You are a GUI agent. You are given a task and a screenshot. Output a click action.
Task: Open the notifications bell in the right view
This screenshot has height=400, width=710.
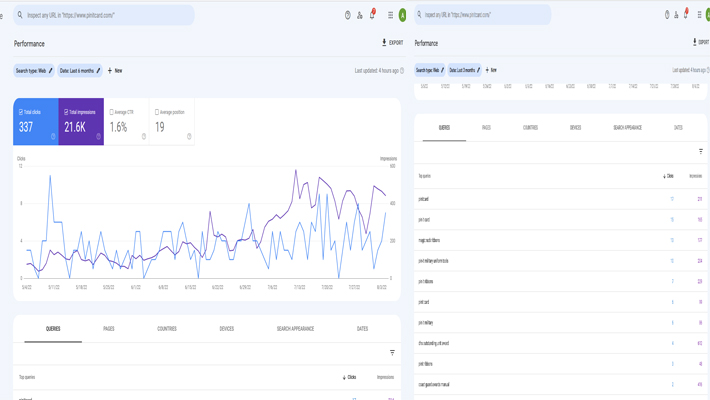coord(686,14)
